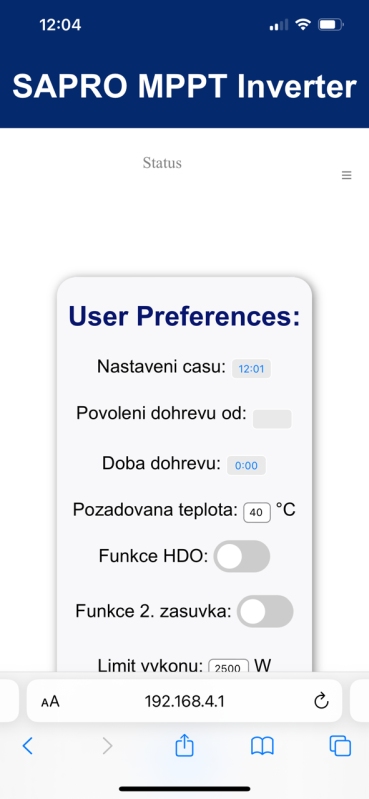
Task: Open the AA reader text size menu
Action: pos(50,702)
